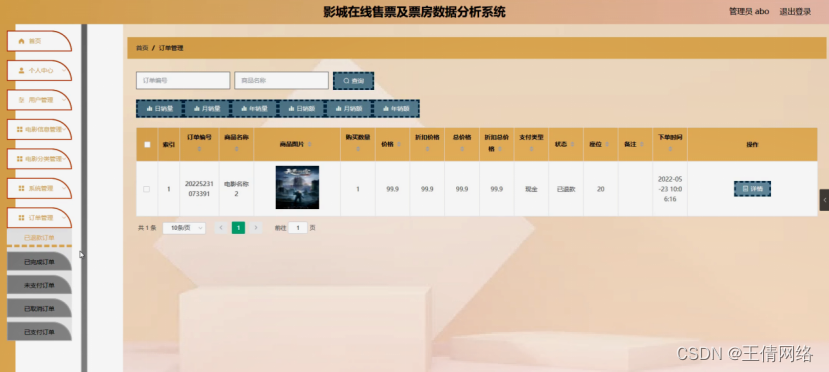Click the 管理员 abo account label
The height and width of the screenshot is (372, 829).
[x=749, y=12]
